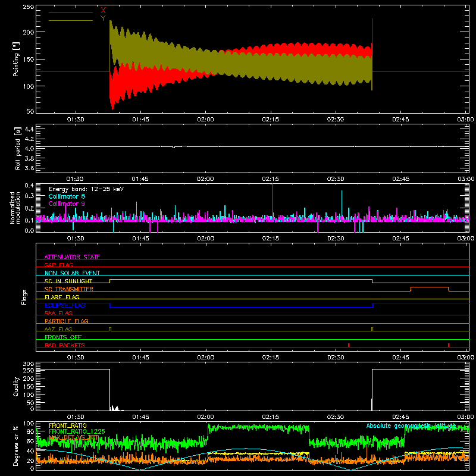This screenshot has height=476, width=476.
Task: Click the Flags axis title
Action: [x=24, y=297]
